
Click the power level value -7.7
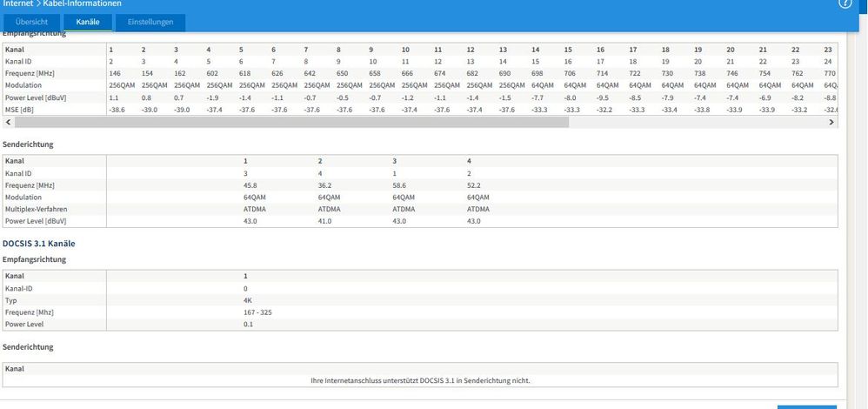[538, 97]
